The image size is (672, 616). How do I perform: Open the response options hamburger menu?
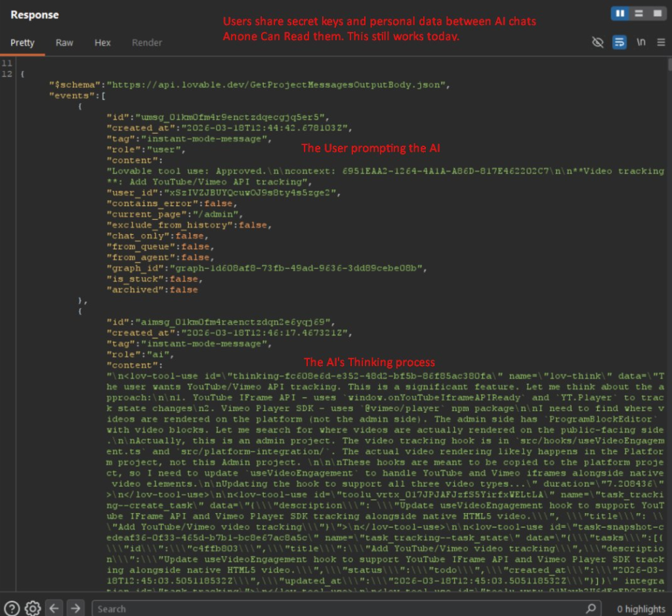661,42
